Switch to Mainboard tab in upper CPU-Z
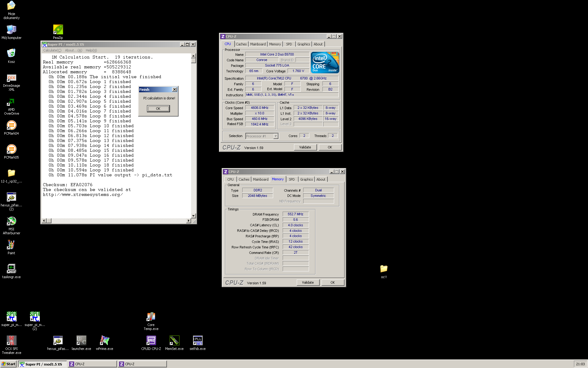The height and width of the screenshot is (368, 588). pyautogui.click(x=258, y=44)
